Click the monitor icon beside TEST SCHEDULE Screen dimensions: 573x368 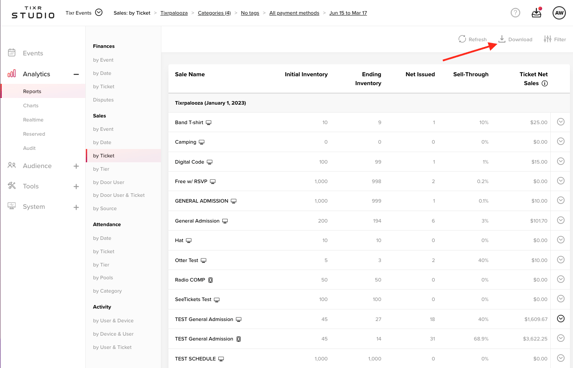click(x=221, y=359)
